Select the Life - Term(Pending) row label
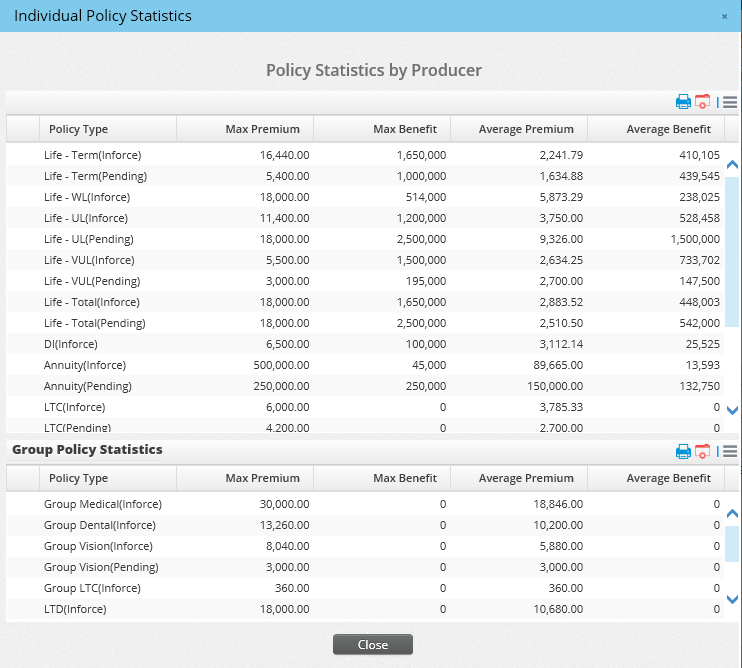Screen dimensions: 742x668 96,176
